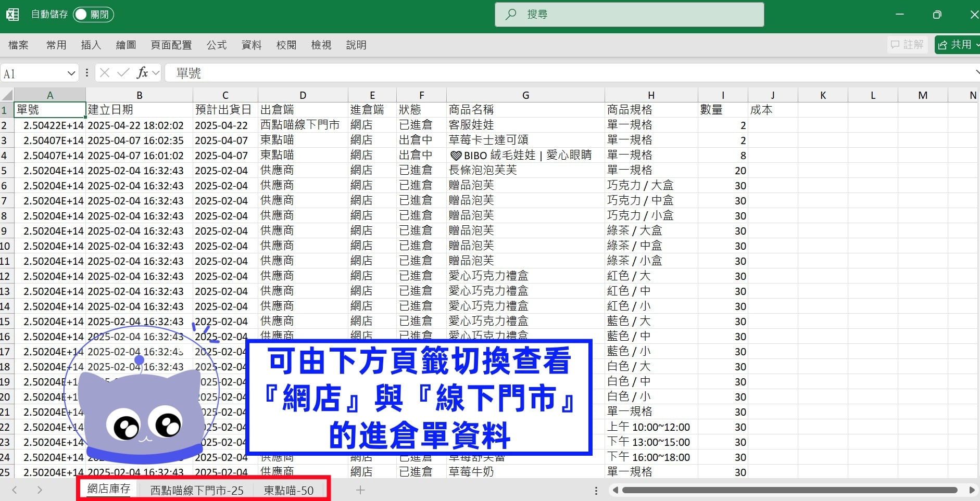Viewport: 980px width, 501px height.
Task: Click the confirm checkmark icon in formula bar
Action: coord(123,73)
